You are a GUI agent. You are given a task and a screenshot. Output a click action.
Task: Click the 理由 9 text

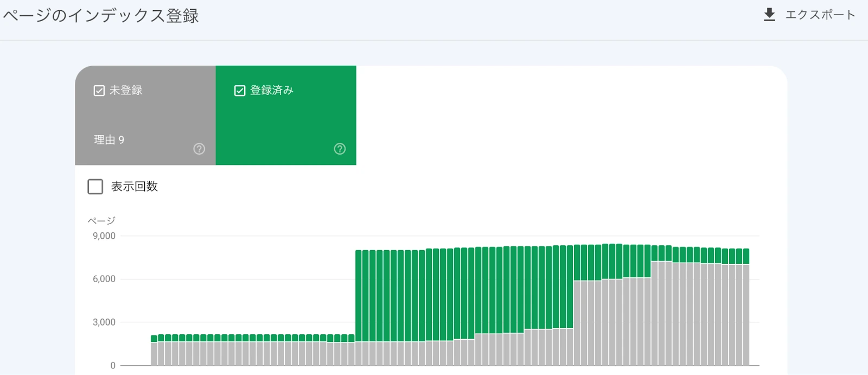pos(109,140)
